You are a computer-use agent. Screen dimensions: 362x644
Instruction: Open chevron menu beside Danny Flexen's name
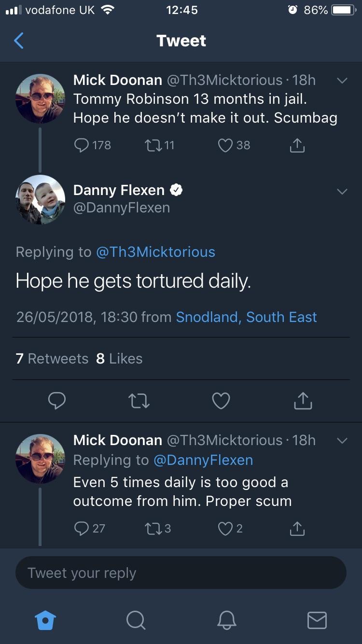(342, 192)
